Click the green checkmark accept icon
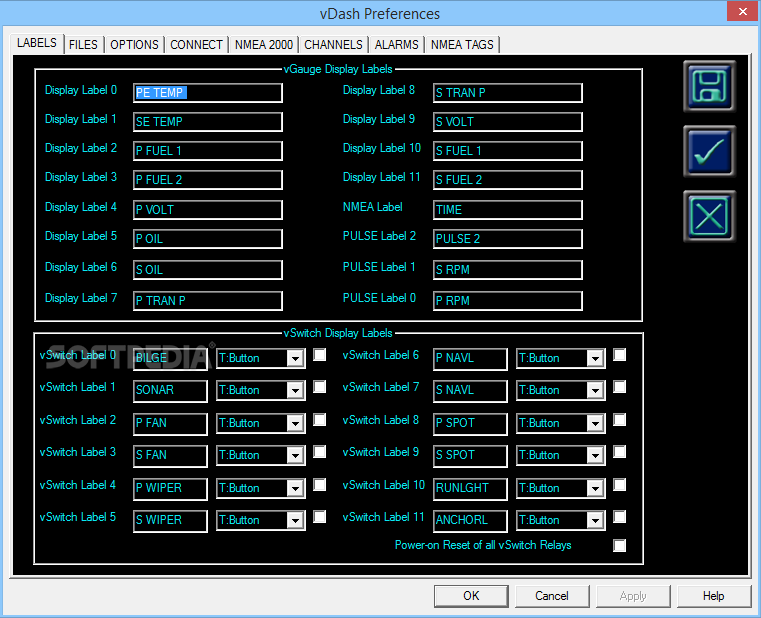This screenshot has height=618, width=761. coord(709,151)
